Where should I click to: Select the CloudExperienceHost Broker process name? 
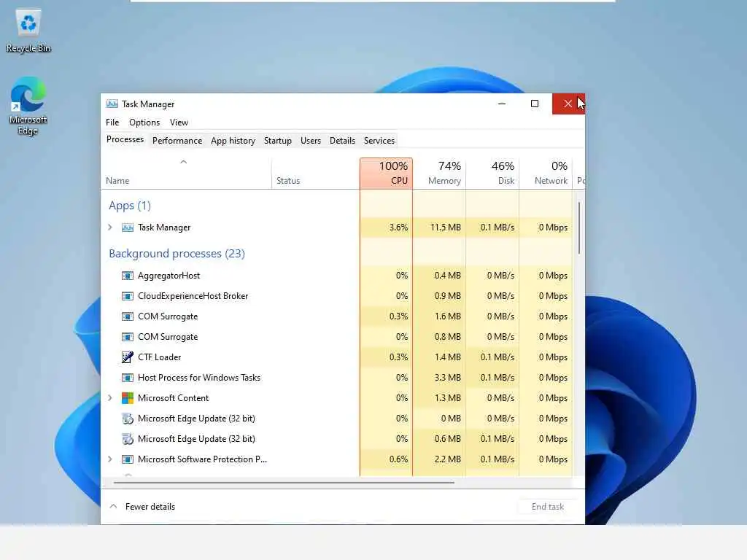[x=193, y=296]
